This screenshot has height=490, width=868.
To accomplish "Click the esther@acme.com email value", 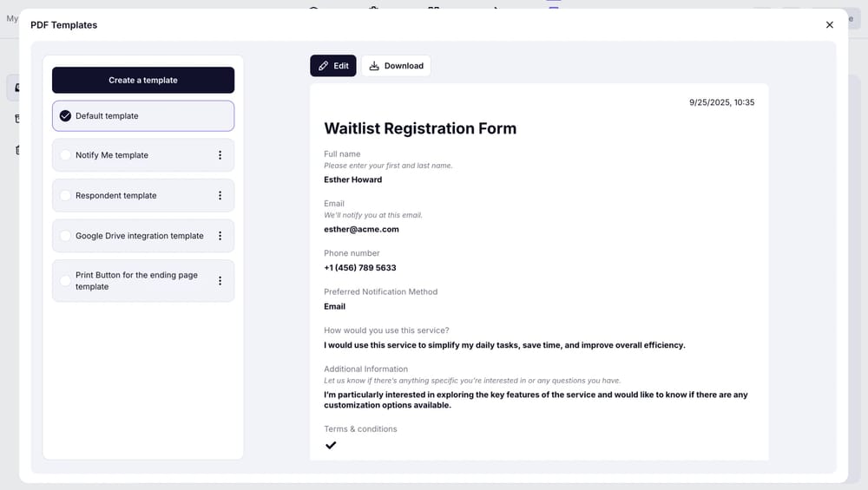I will pyautogui.click(x=361, y=229).
